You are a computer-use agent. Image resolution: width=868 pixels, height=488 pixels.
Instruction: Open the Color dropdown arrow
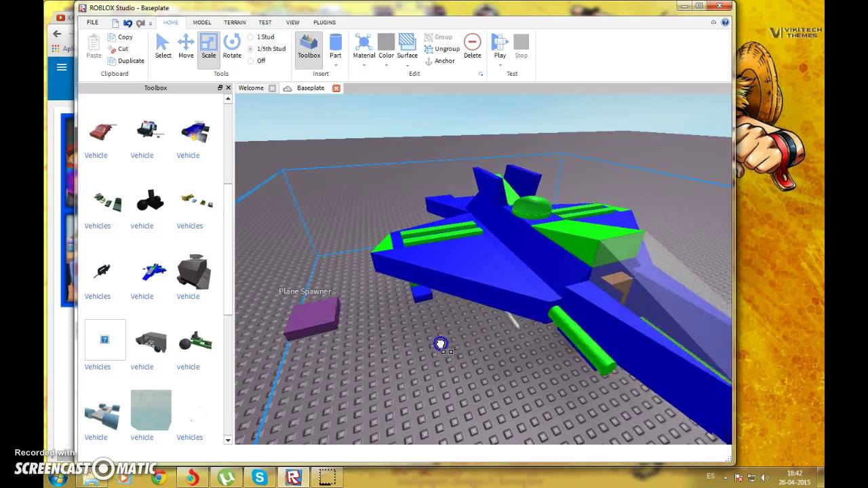(x=386, y=65)
